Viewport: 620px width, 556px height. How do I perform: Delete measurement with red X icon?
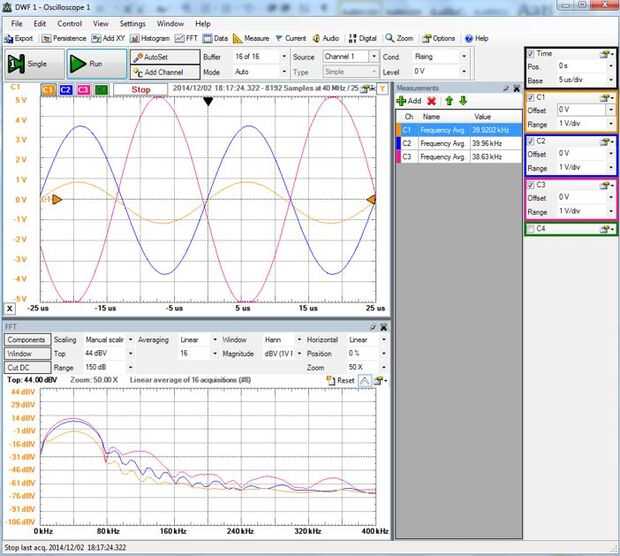(432, 101)
